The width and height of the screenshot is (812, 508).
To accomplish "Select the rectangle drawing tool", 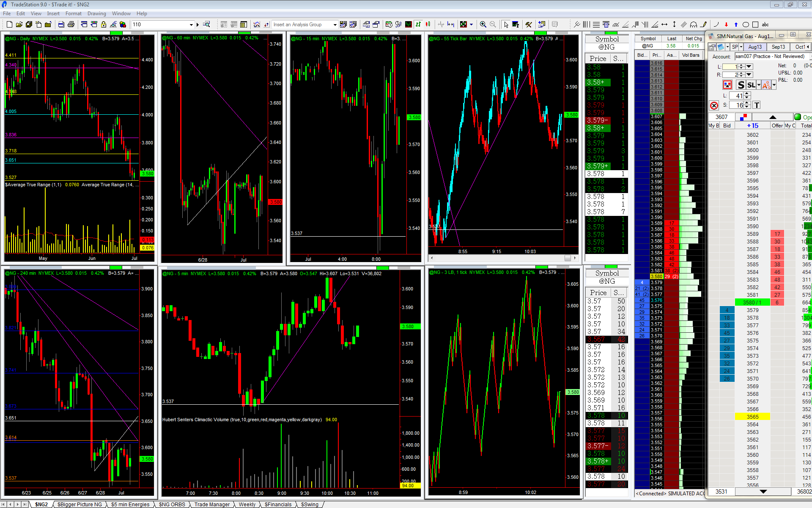I will 755,25.
